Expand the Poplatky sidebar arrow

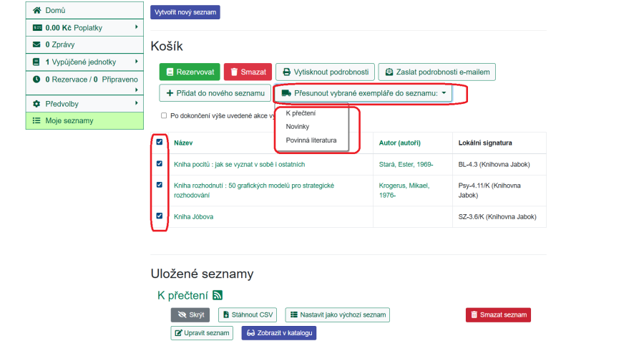pos(136,27)
